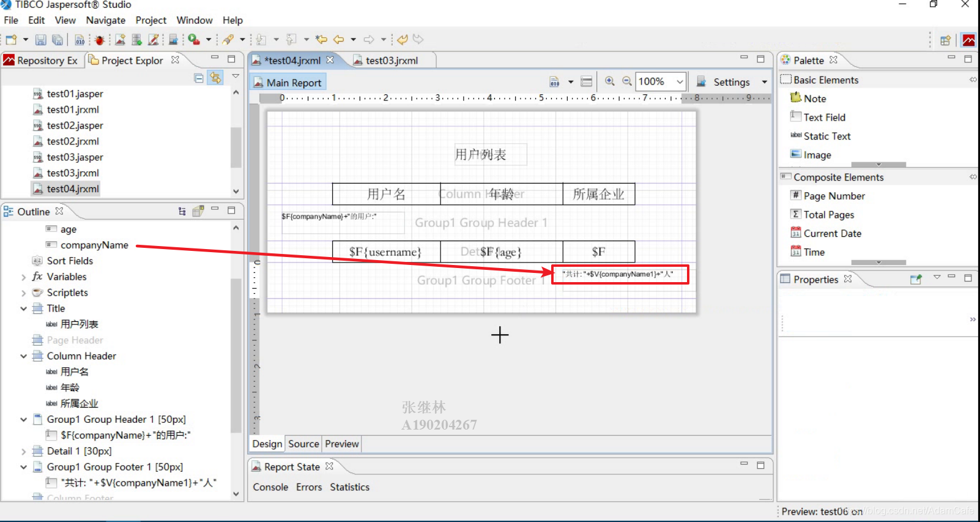This screenshot has width=980, height=522.
Task: Close the test04.jrxml editor tab
Action: pos(330,60)
